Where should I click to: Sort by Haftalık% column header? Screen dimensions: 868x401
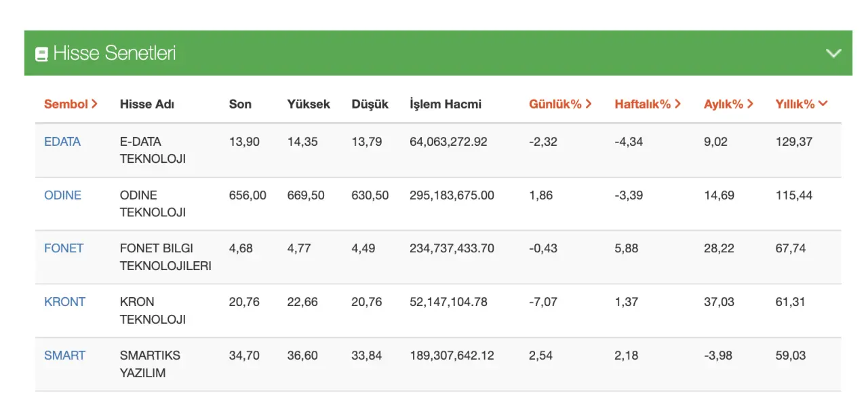(x=648, y=104)
